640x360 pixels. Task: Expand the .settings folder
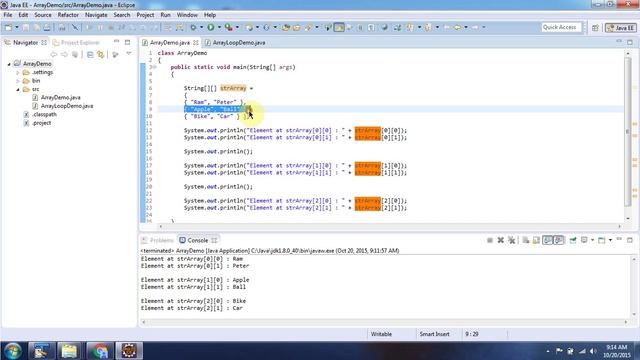(18, 73)
